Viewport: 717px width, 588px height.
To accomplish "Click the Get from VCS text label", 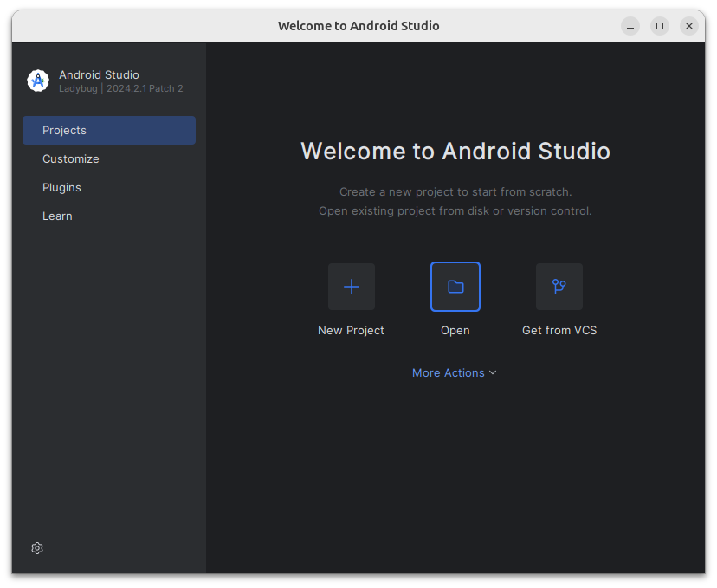I will [x=559, y=330].
